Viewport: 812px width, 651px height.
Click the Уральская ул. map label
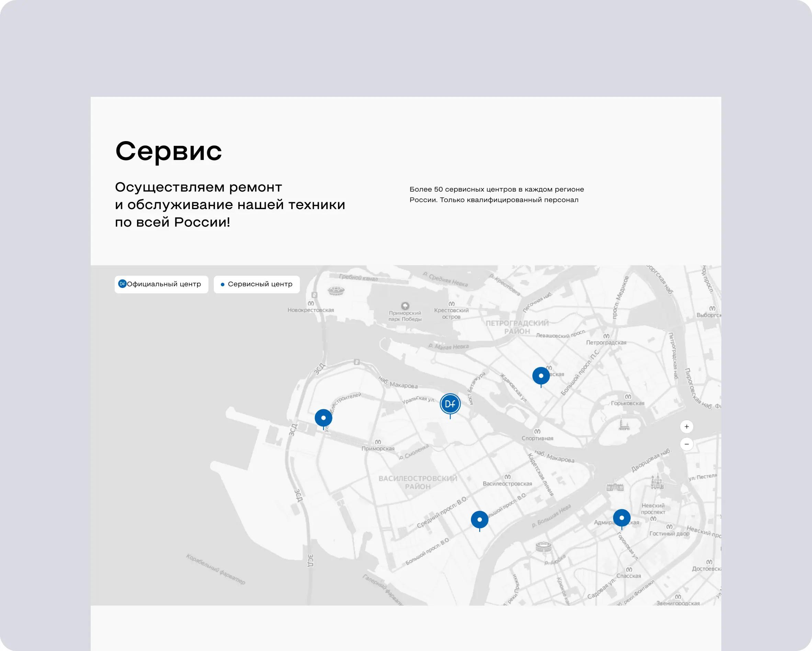[418, 400]
